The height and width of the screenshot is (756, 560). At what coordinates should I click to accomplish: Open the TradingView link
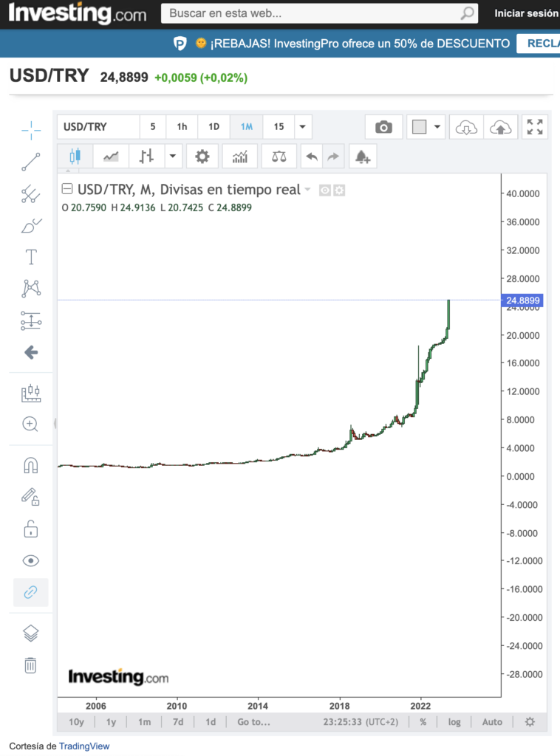click(84, 746)
